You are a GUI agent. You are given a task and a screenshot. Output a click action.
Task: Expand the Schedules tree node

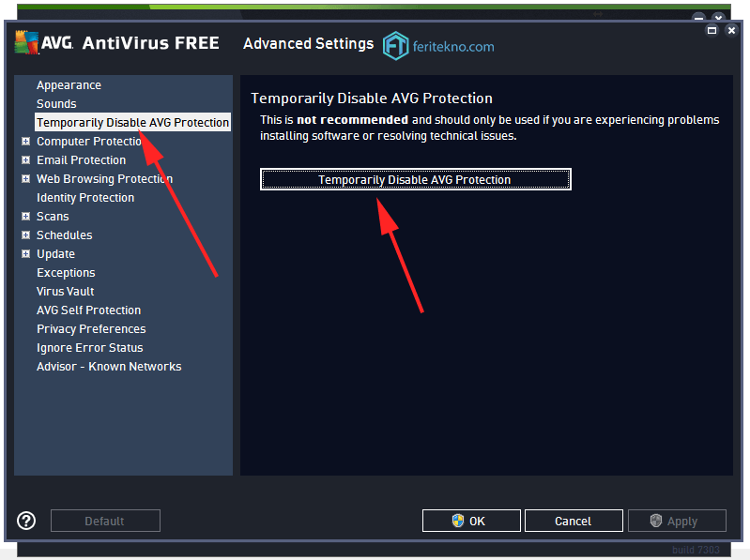(26, 235)
